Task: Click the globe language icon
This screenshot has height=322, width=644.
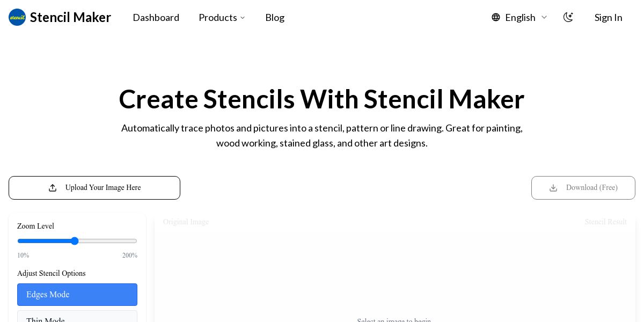Action: tap(496, 17)
